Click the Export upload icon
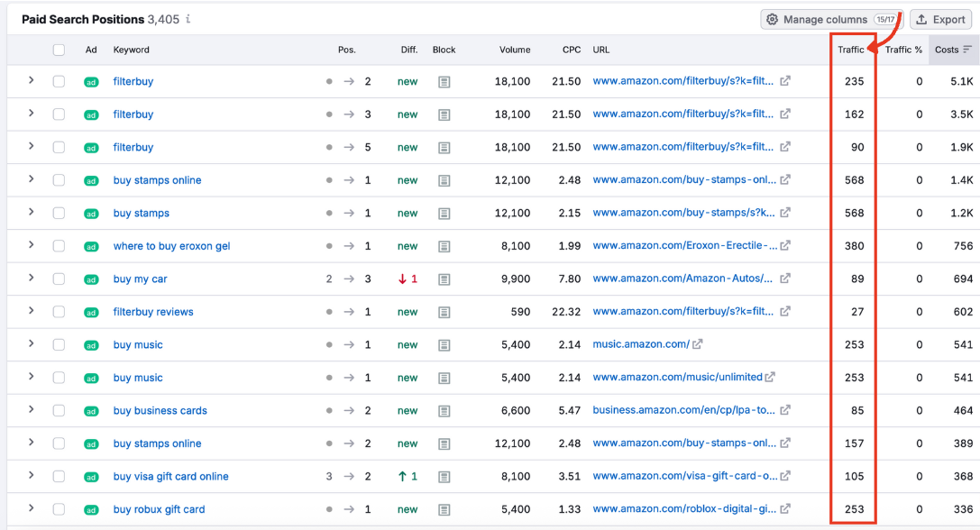The image size is (980, 530). click(923, 19)
